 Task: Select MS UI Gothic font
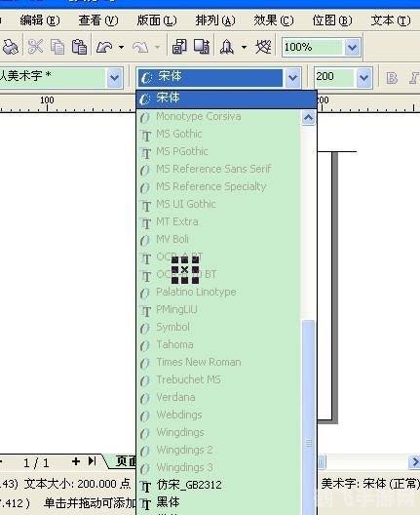point(218,204)
